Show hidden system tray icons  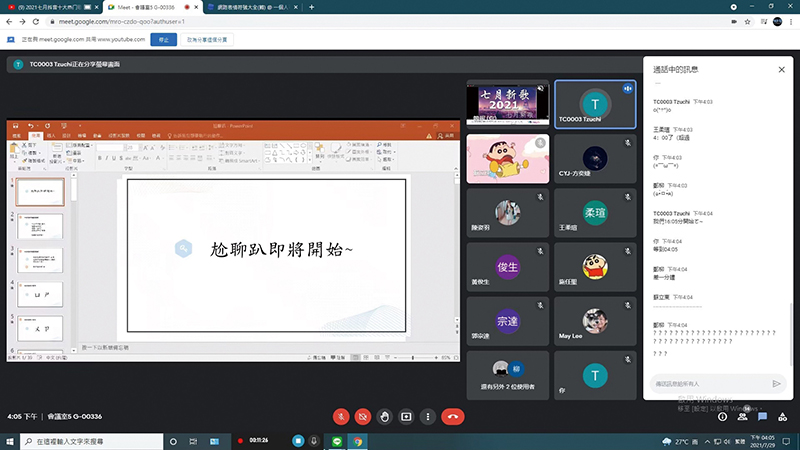707,441
